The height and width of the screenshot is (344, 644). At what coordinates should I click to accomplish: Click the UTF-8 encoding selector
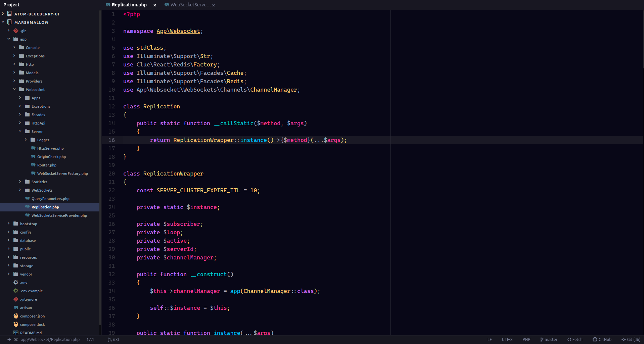tap(507, 340)
